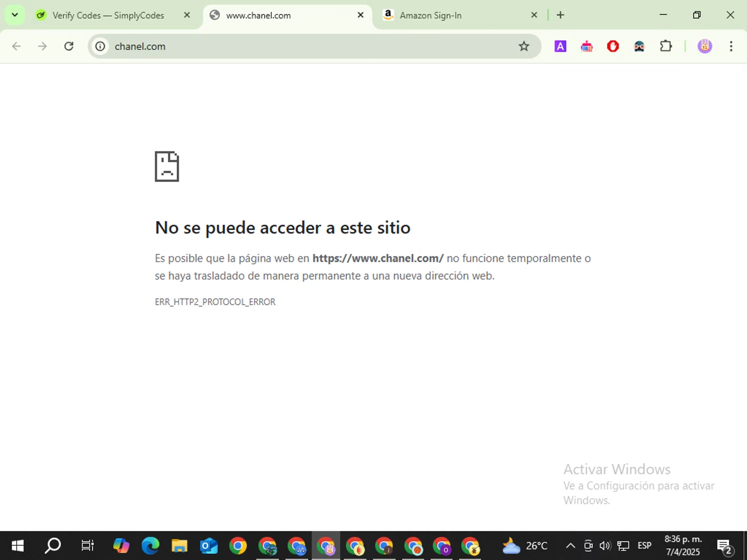The width and height of the screenshot is (747, 560).
Task: Show hidden system tray icons
Action: pos(571,546)
